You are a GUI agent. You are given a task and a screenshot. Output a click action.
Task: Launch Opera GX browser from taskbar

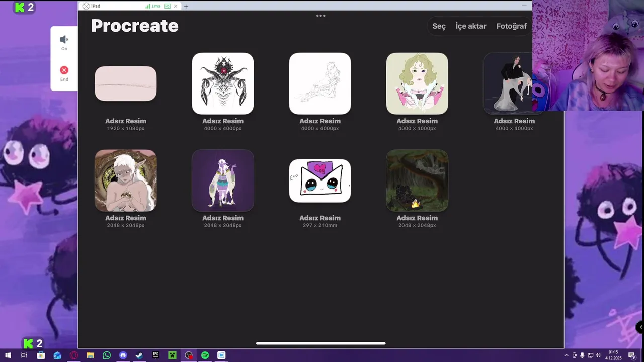click(x=74, y=355)
